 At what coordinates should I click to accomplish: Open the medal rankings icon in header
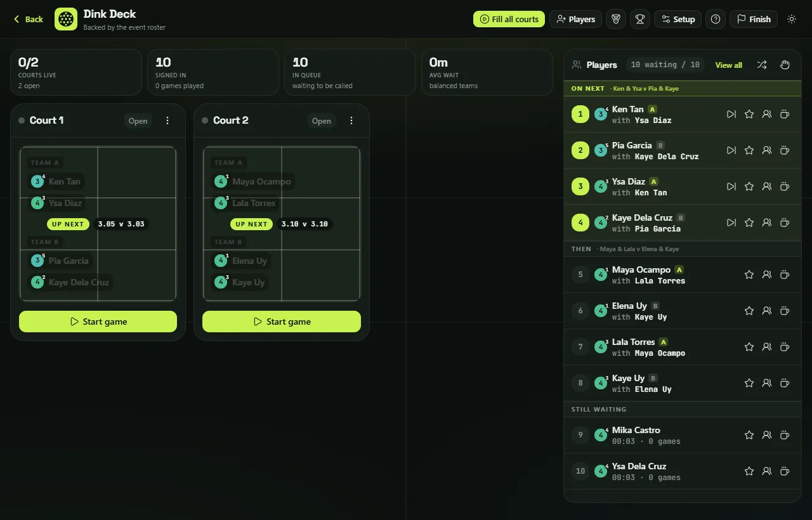[615, 19]
